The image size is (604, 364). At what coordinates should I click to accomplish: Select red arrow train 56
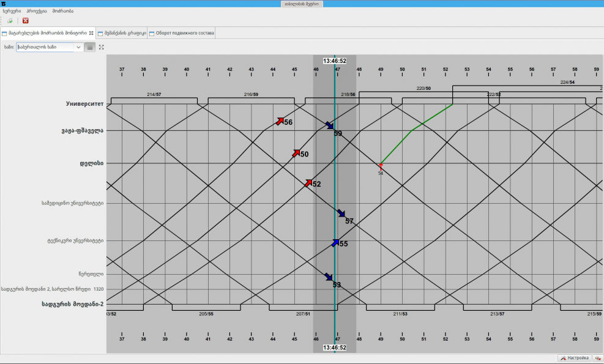[280, 121]
